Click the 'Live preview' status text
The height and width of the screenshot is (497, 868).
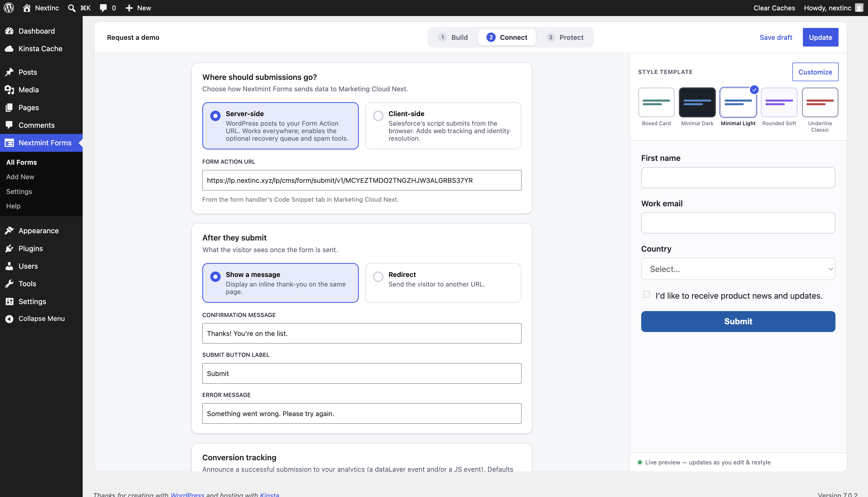[x=707, y=462]
